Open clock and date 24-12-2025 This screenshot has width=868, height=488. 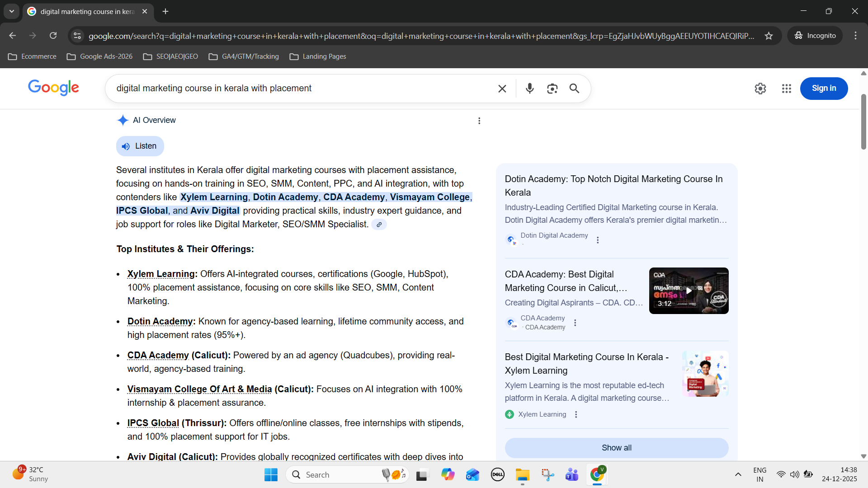click(x=839, y=474)
